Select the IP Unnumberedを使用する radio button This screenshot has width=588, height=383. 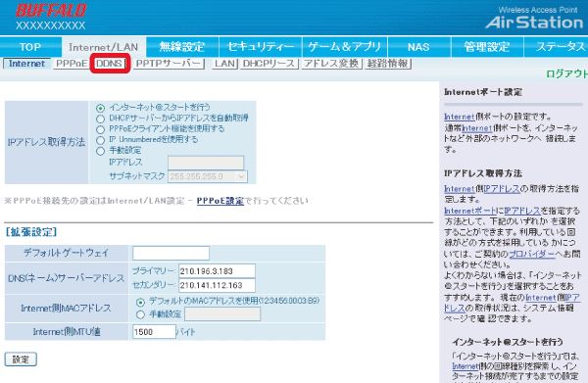[x=100, y=140]
